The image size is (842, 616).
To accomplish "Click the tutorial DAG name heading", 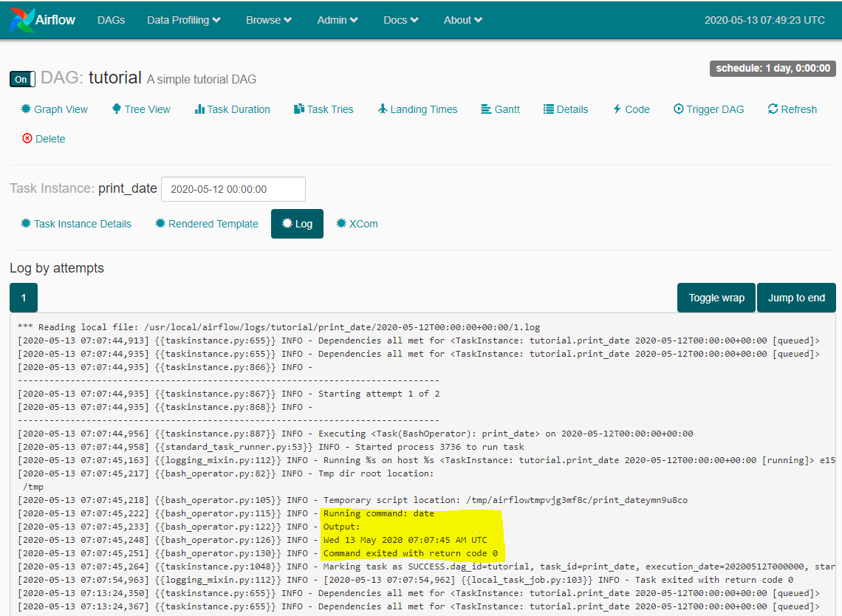I will pyautogui.click(x=115, y=78).
